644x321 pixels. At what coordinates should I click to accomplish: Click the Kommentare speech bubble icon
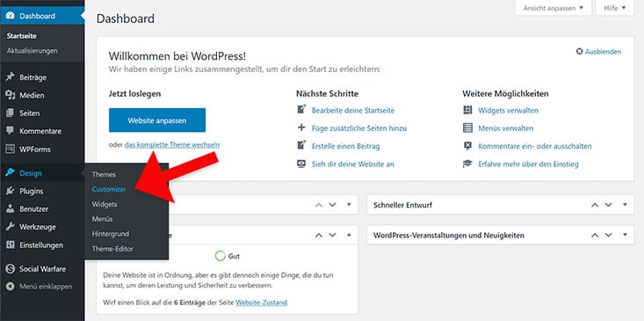[x=11, y=131]
